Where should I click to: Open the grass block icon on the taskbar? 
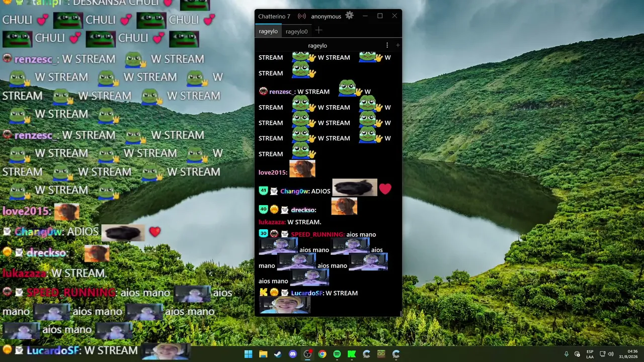381,354
